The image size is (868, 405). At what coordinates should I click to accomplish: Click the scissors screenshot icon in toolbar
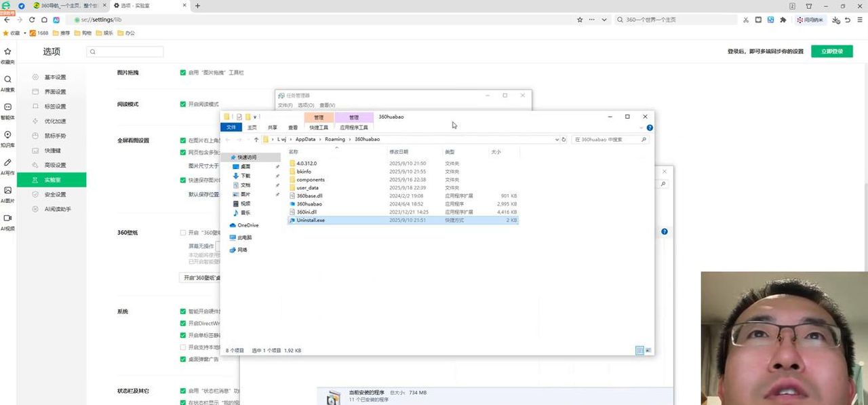[746, 20]
